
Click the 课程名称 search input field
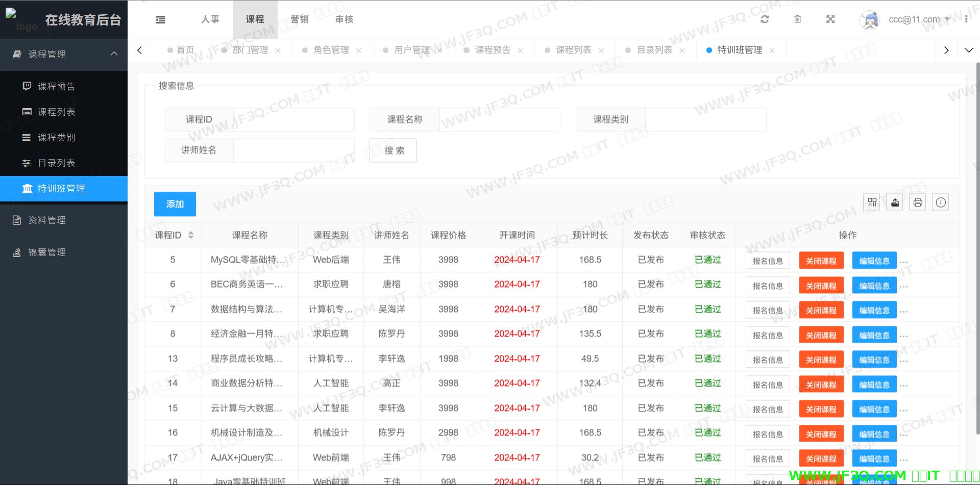click(499, 120)
